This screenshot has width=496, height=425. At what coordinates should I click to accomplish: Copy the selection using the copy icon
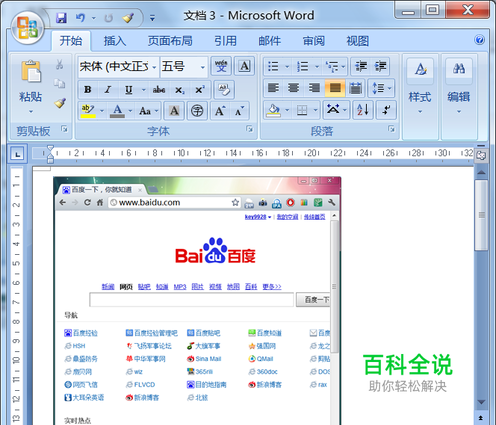(x=60, y=84)
